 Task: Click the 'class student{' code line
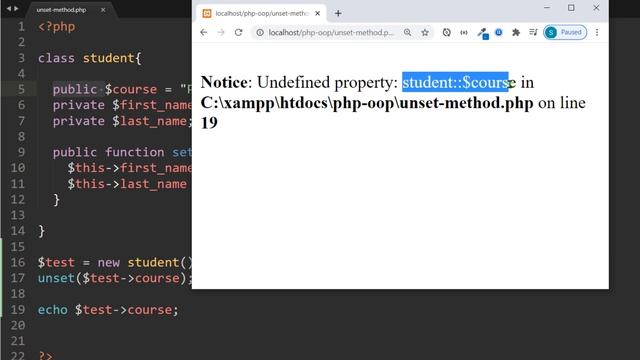90,58
